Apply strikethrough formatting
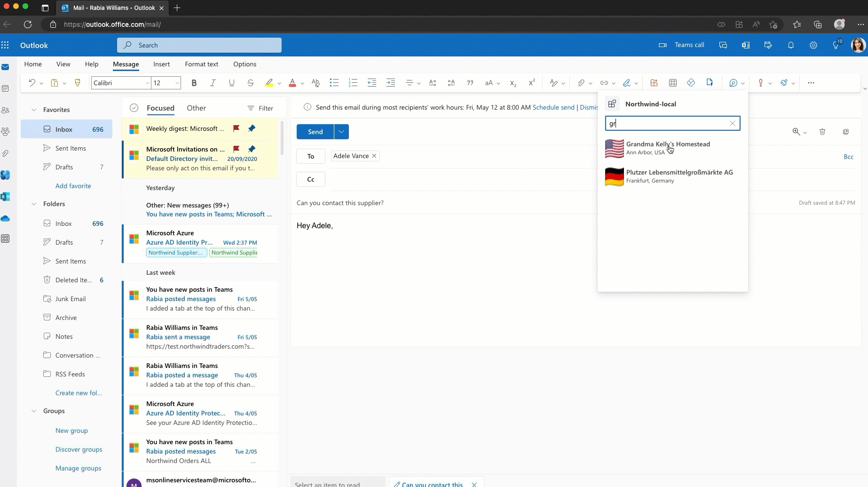 [x=250, y=83]
